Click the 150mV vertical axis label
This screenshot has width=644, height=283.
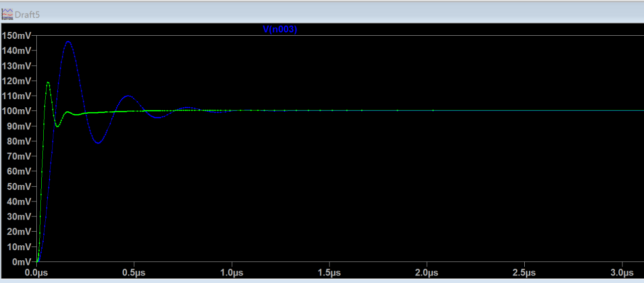pyautogui.click(x=16, y=36)
